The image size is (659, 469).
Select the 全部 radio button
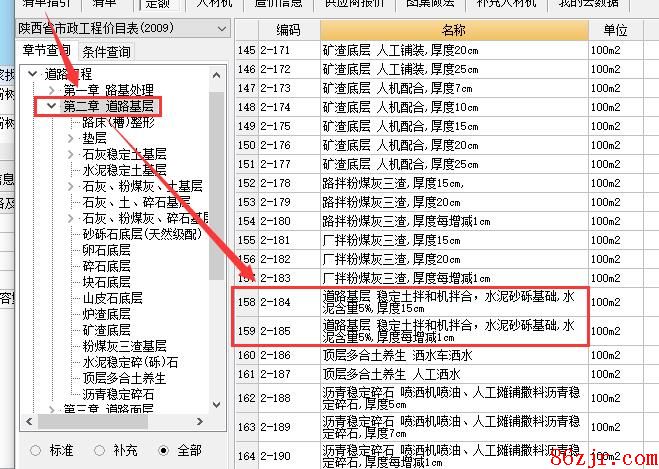165,450
